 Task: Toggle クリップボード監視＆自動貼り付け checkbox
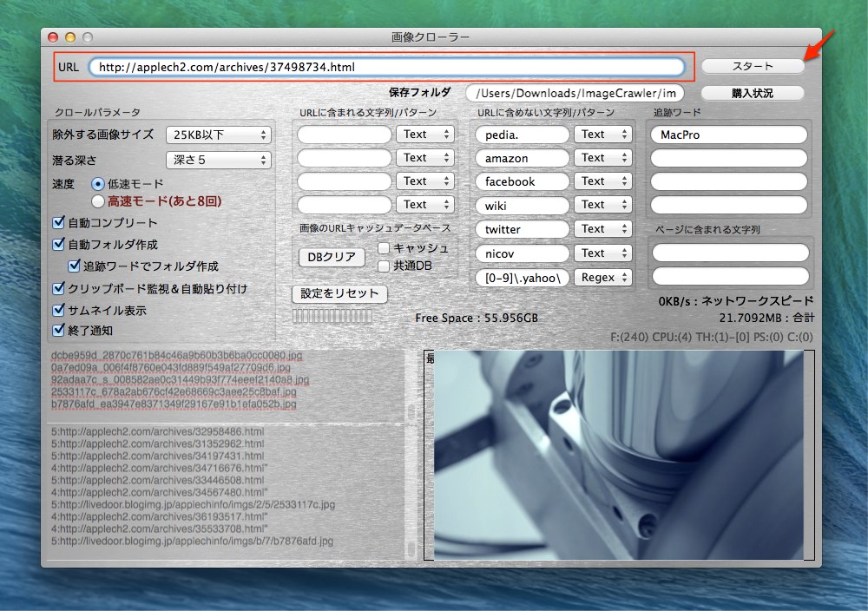point(59,288)
